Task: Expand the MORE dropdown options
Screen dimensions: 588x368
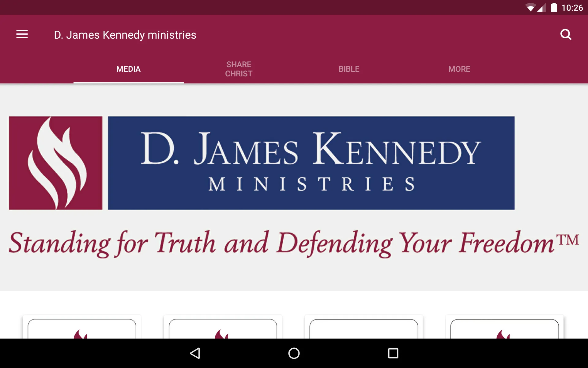Action: pos(459,69)
